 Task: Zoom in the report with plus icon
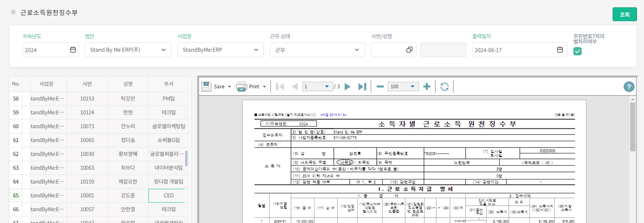pyautogui.click(x=427, y=87)
